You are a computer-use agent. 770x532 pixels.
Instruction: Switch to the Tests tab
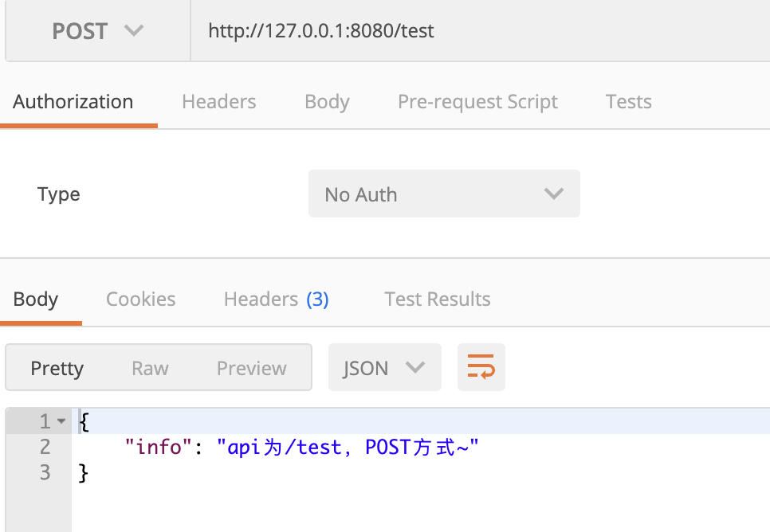pyautogui.click(x=628, y=102)
